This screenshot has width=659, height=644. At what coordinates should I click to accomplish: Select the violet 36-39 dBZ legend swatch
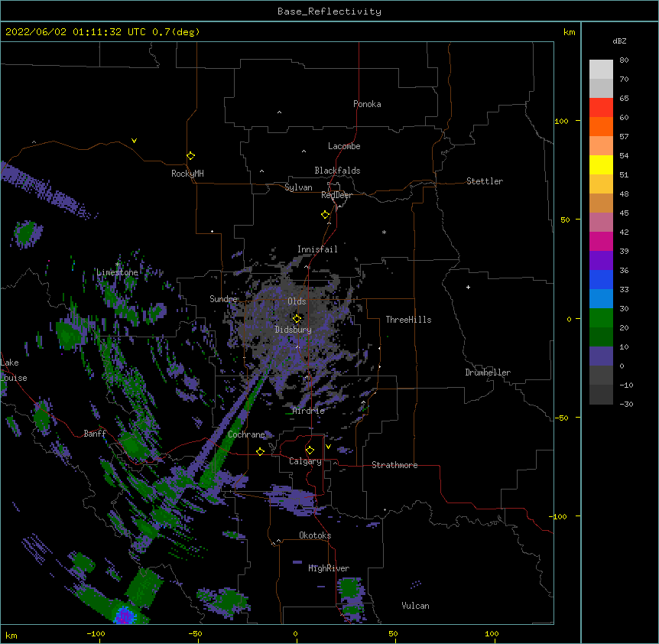click(x=601, y=261)
